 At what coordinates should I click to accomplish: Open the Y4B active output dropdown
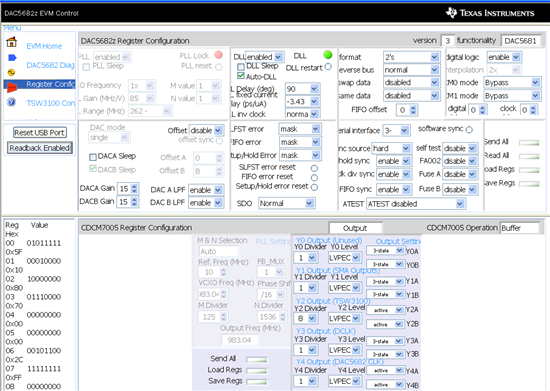[385, 385]
